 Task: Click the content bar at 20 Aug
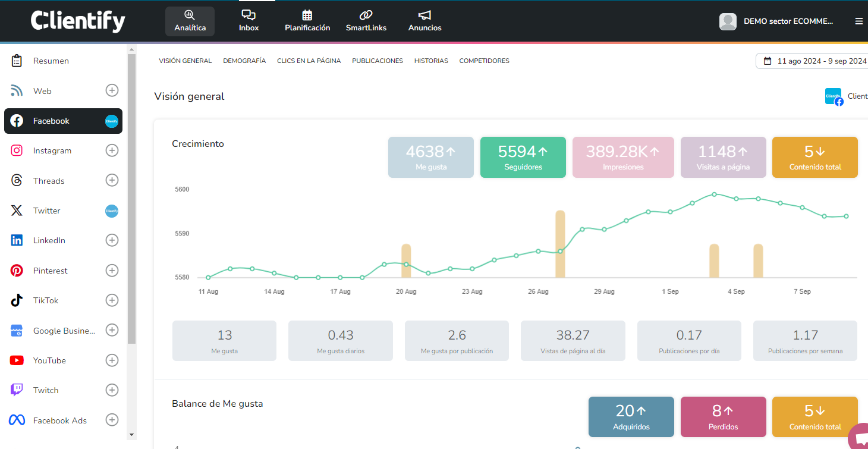[406, 260]
